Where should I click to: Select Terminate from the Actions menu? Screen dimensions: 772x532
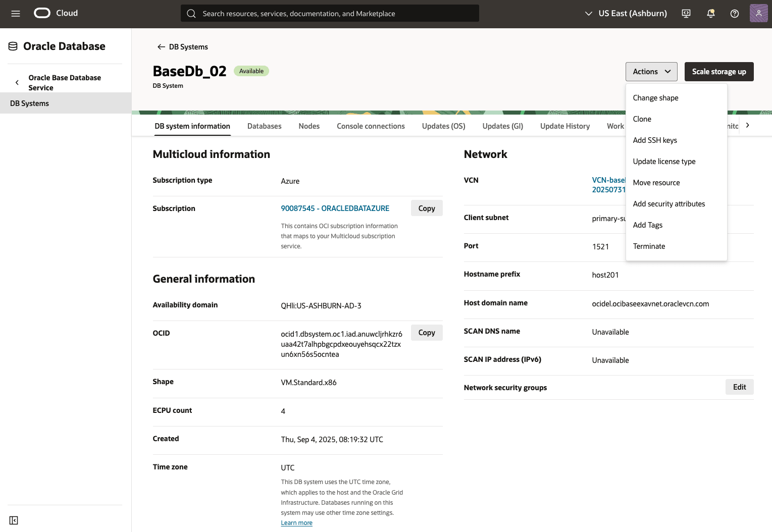(x=649, y=246)
